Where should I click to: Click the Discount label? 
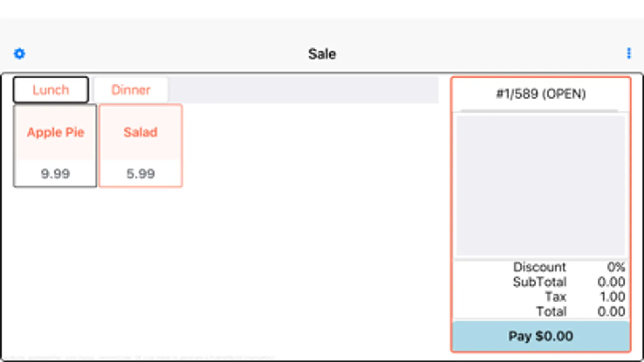(539, 267)
